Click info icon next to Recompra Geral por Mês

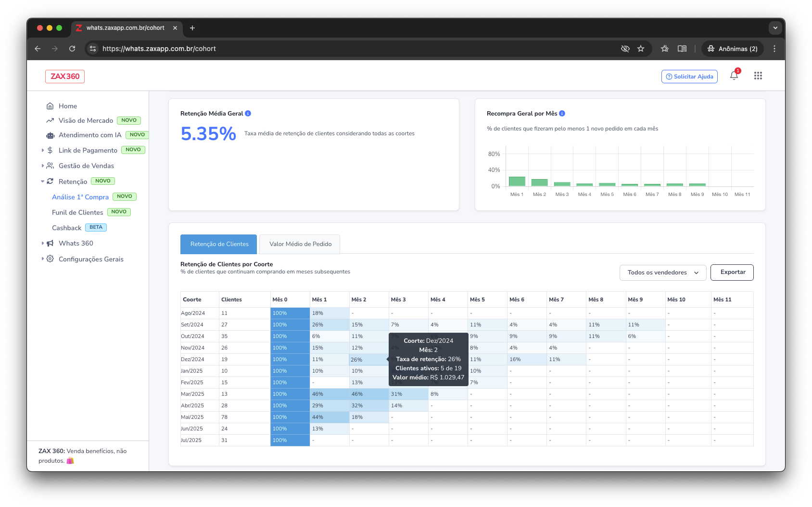tap(562, 114)
